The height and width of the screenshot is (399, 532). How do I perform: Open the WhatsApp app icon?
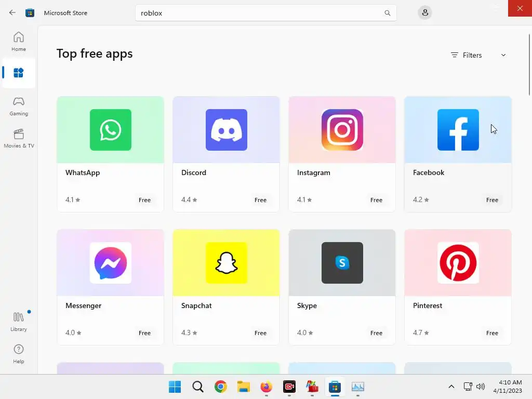[111, 129]
